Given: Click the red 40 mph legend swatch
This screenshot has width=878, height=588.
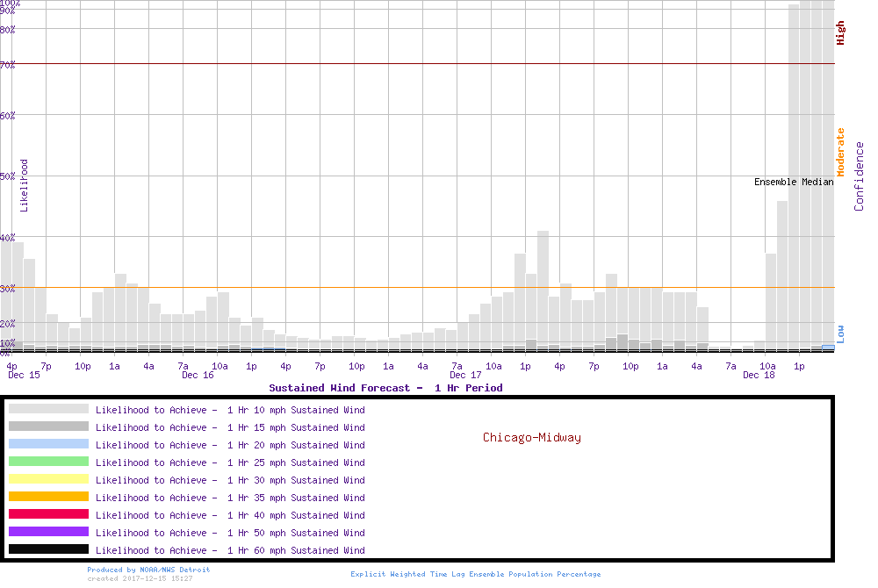Looking at the screenshot, I should click(48, 514).
